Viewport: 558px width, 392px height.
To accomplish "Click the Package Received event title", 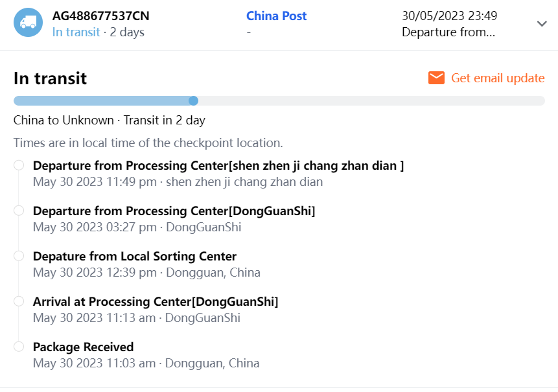I will coord(83,347).
